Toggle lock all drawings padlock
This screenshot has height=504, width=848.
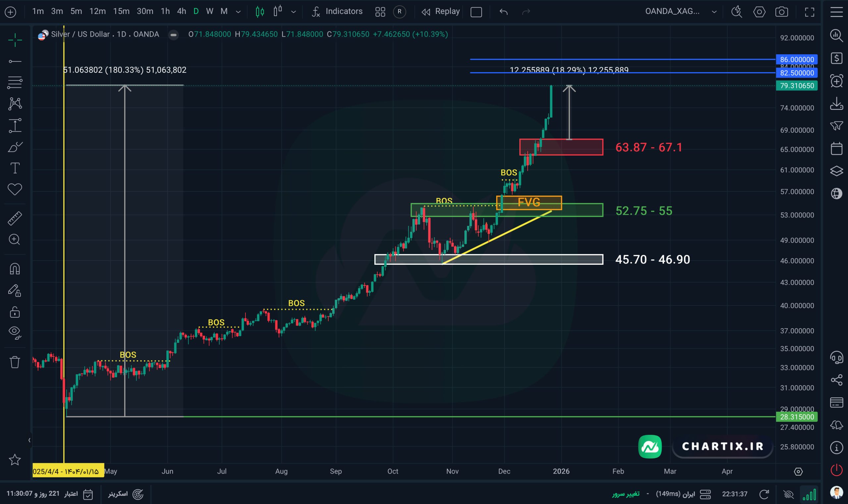15,312
